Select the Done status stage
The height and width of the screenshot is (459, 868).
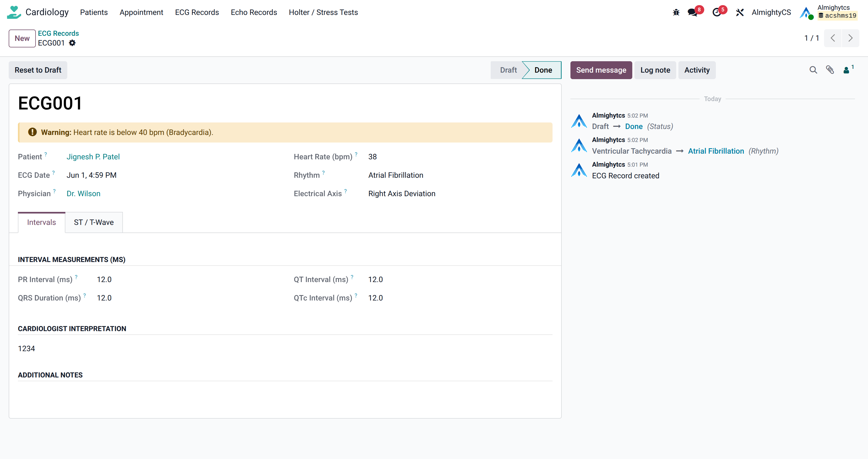(543, 70)
